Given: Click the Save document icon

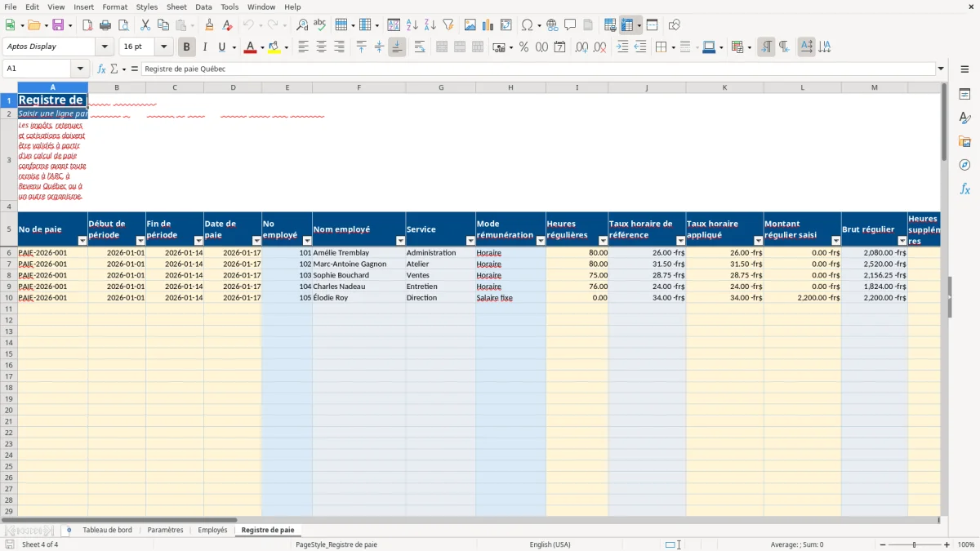Looking at the screenshot, I should pyautogui.click(x=58, y=25).
